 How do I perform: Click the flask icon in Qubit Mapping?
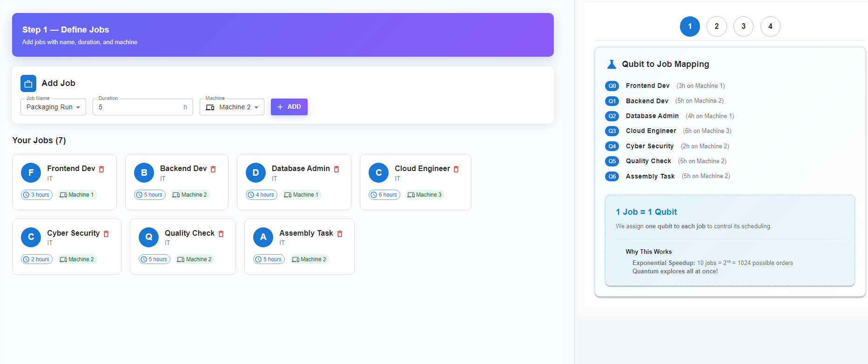612,64
